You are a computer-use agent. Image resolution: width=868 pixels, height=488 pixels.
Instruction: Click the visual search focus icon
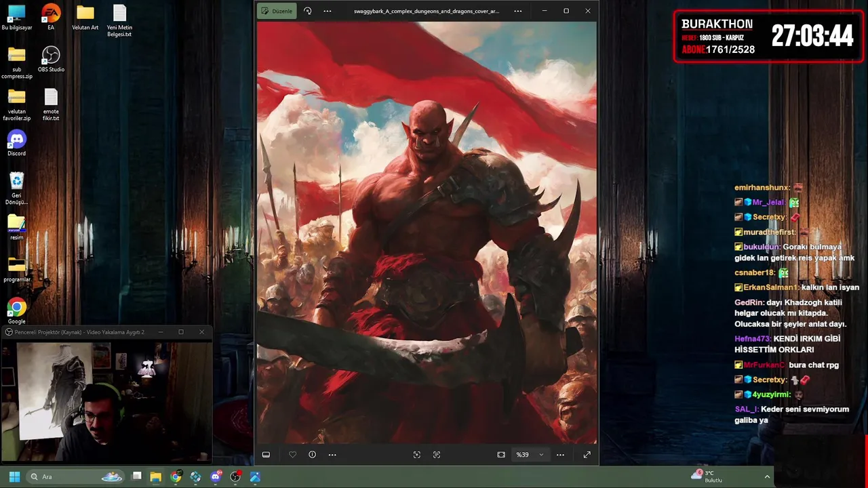point(416,455)
